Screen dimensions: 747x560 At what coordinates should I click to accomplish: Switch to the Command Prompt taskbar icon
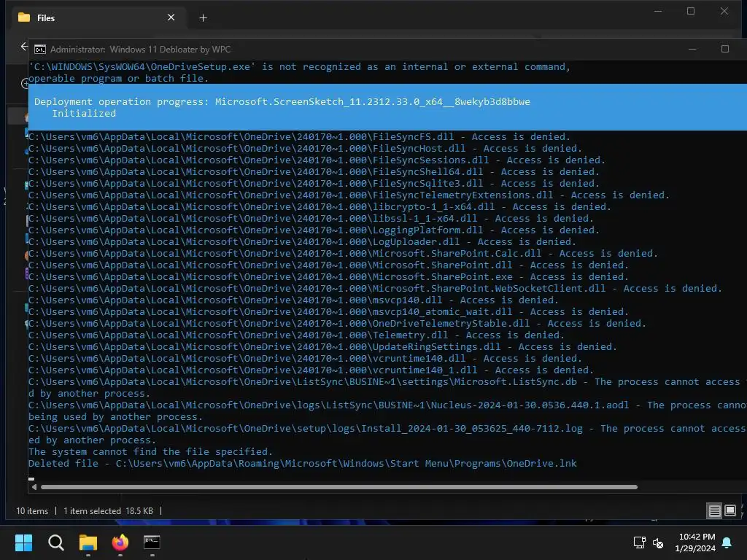pyautogui.click(x=152, y=542)
